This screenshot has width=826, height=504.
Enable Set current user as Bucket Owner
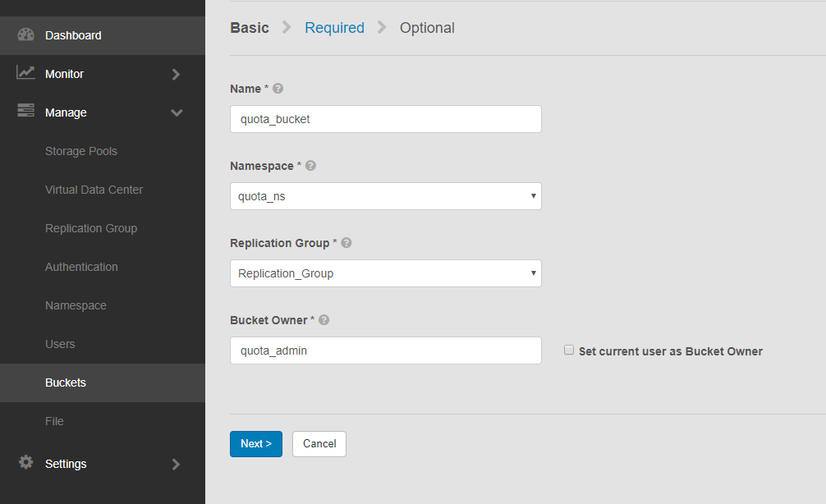point(569,350)
